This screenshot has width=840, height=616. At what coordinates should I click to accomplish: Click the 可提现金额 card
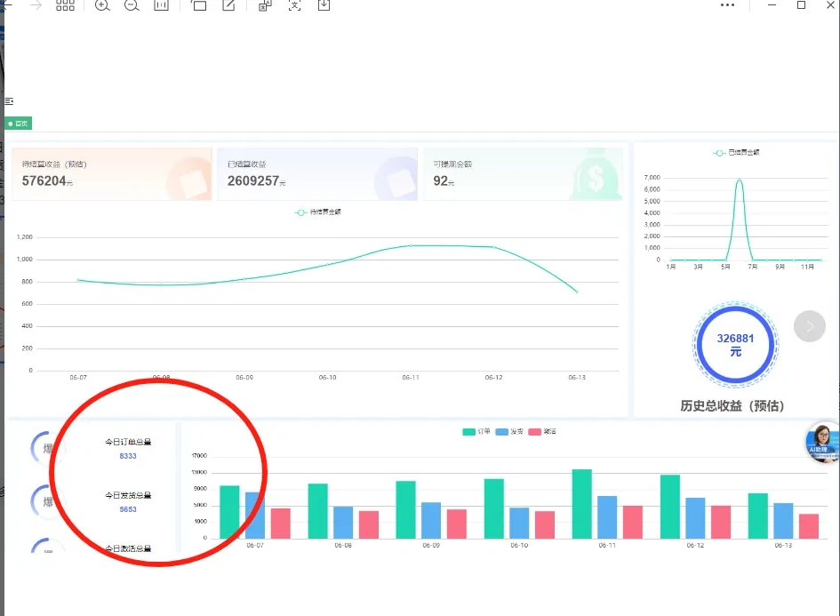tap(523, 174)
